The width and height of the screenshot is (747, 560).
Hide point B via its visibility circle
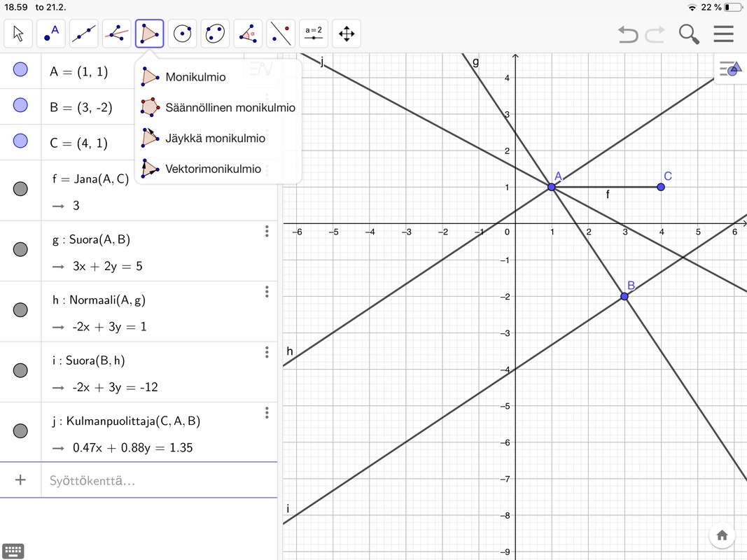tap(20, 105)
